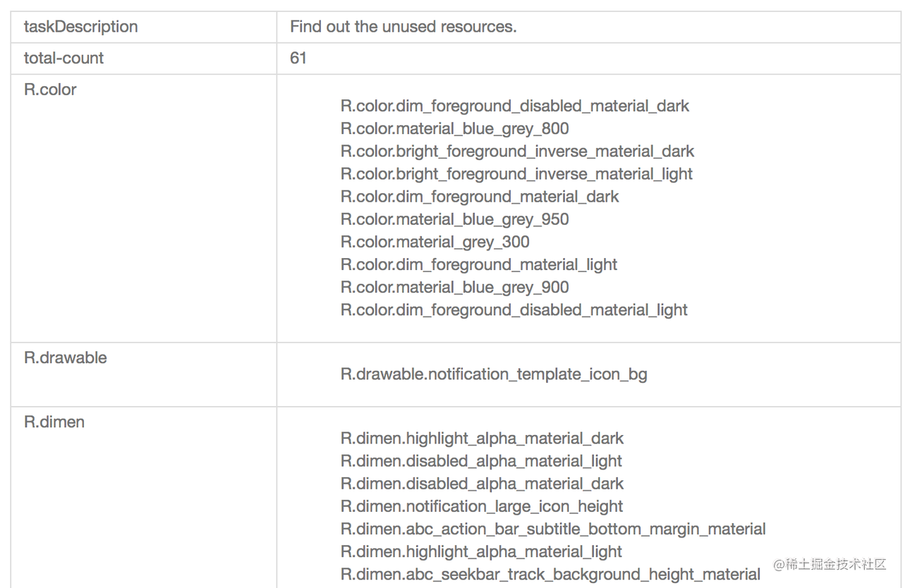
Task: Select R.drawable.notification_template_icon_bg entry
Action: pos(494,374)
